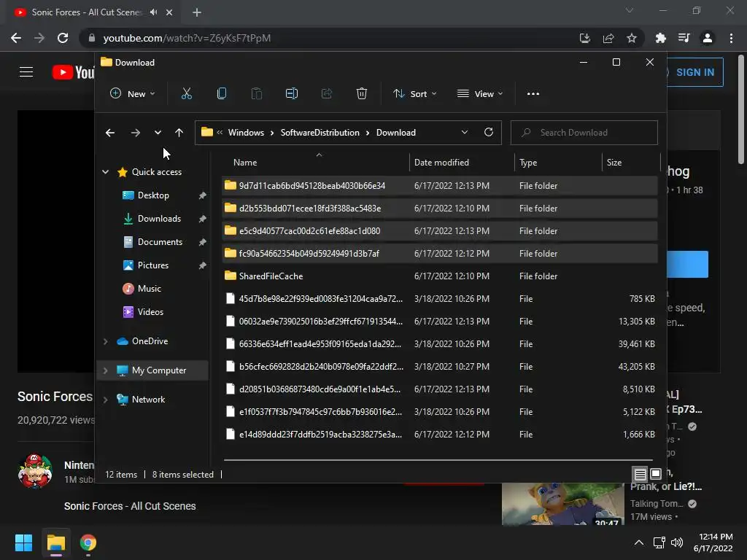The image size is (747, 560).
Task: Mute tab using speaker icon on tab
Action: click(x=153, y=12)
